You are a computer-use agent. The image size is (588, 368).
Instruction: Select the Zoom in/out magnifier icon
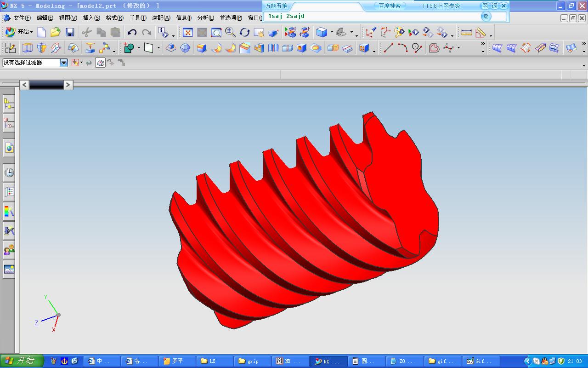(231, 32)
